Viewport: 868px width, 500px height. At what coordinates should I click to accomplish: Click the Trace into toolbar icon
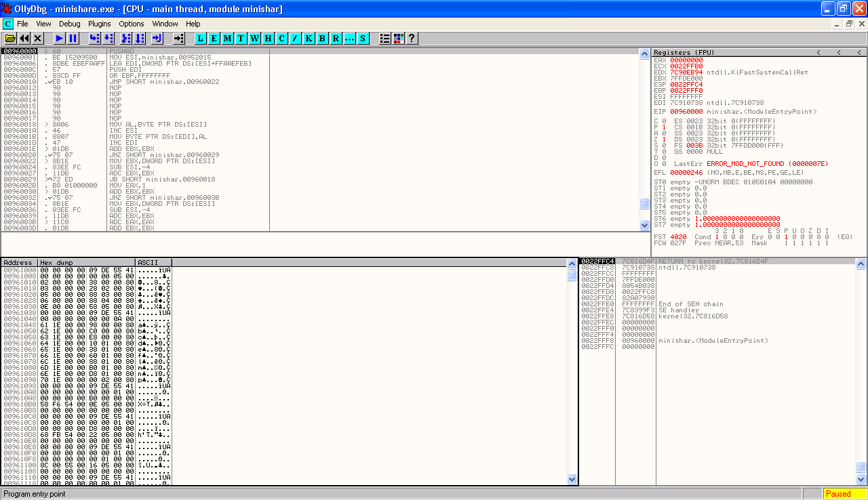click(x=125, y=39)
